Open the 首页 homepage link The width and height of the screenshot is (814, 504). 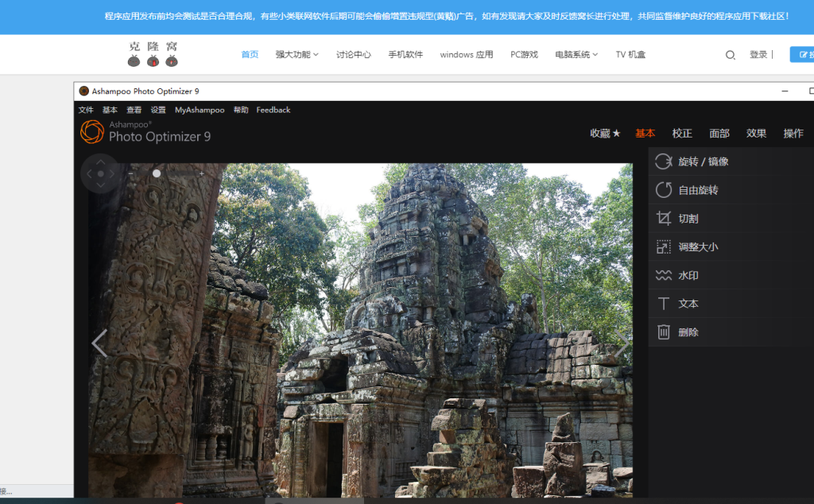pyautogui.click(x=250, y=55)
